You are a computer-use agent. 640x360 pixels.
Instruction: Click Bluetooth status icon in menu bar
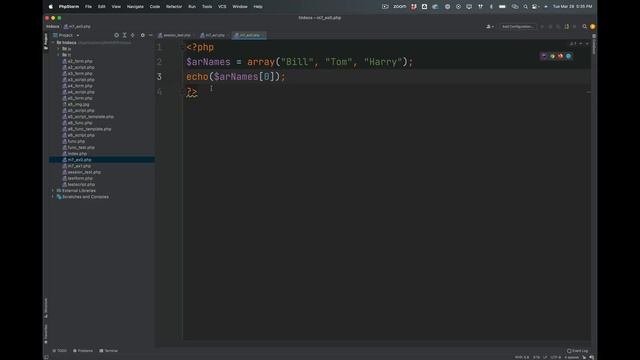click(x=491, y=7)
